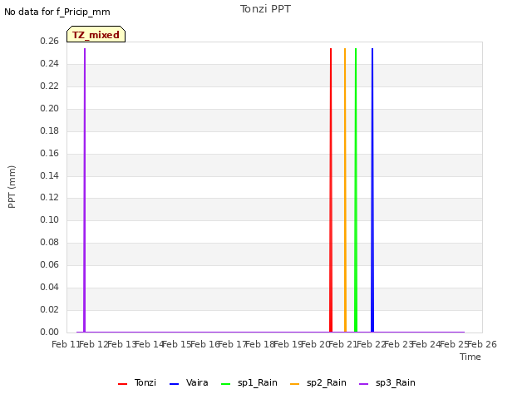532x399 pixels.
Task: Toggle the sp2_Rain legend entry
Action: pos(318,382)
